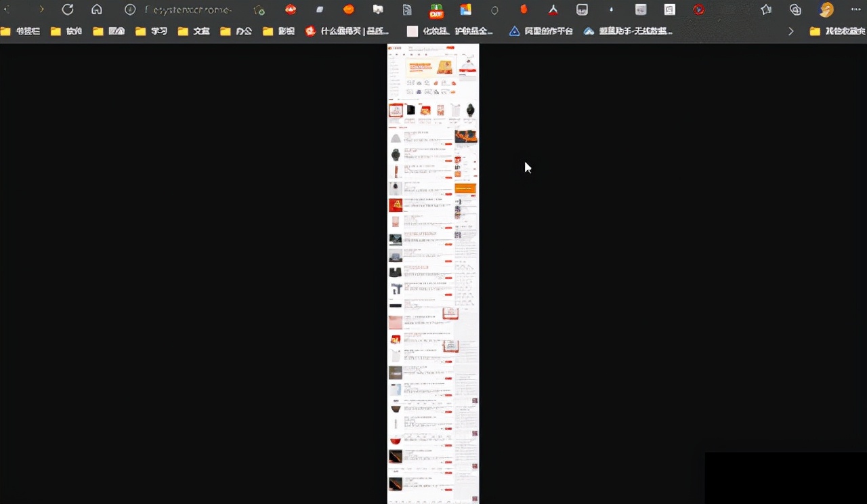Screen dimensions: 867x504
Task: Open the collections icon next to favorites
Action: pyautogui.click(x=796, y=9)
